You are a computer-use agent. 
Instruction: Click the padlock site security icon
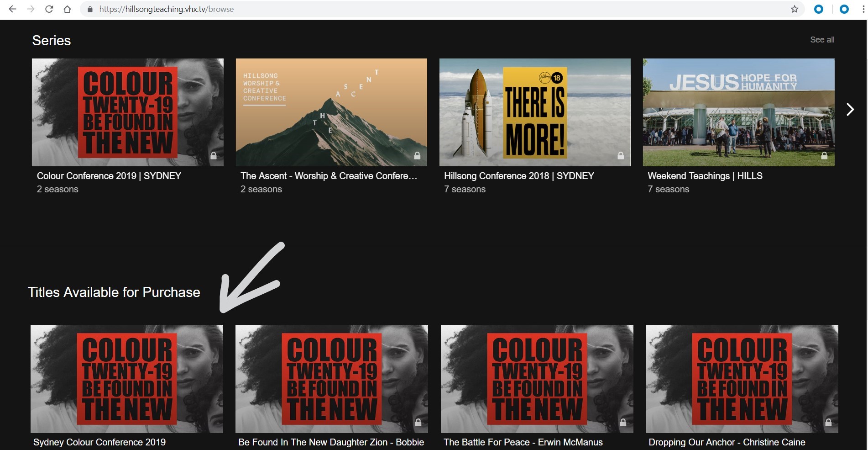coord(90,9)
